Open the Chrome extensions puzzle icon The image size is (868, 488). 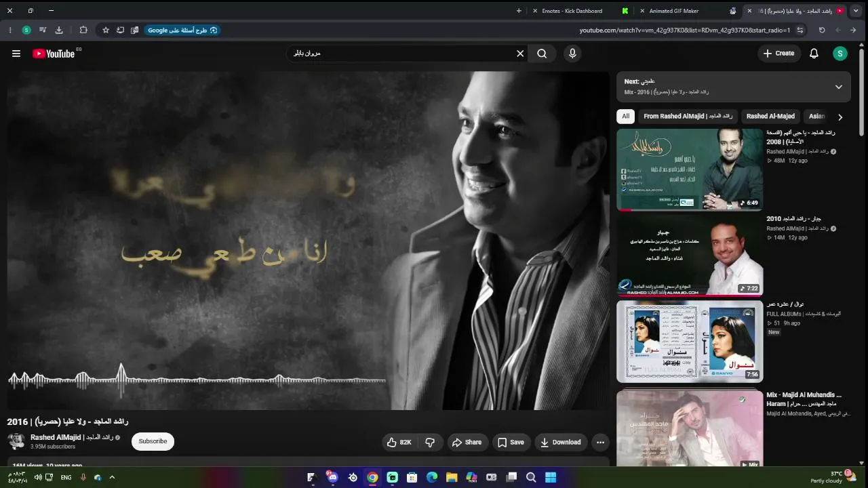tap(83, 30)
